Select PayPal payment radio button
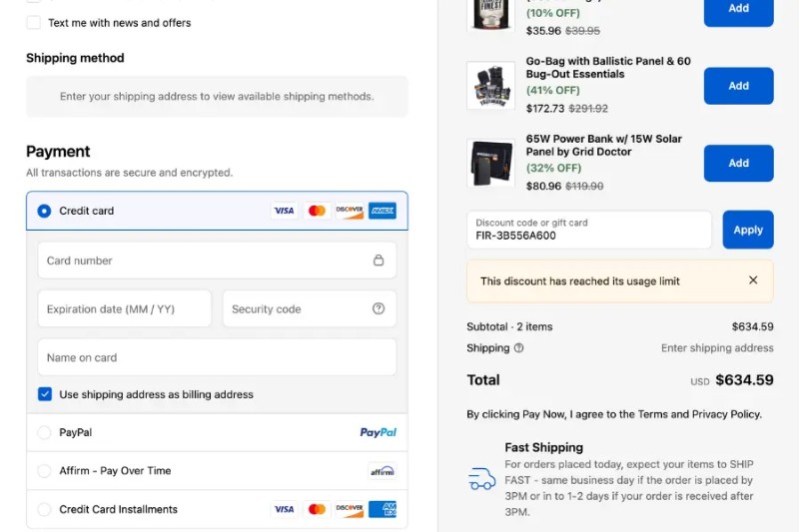This screenshot has height=532, width=799. click(44, 433)
